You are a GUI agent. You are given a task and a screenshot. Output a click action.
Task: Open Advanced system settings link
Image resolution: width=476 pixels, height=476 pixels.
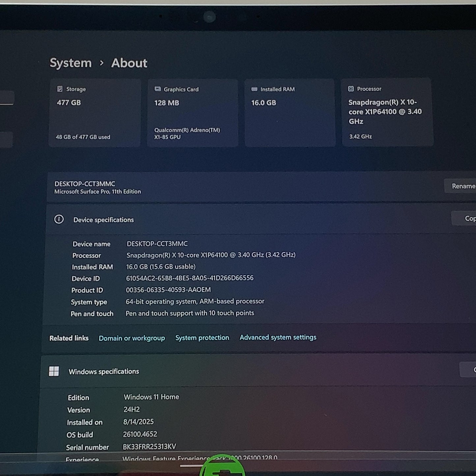[278, 337]
